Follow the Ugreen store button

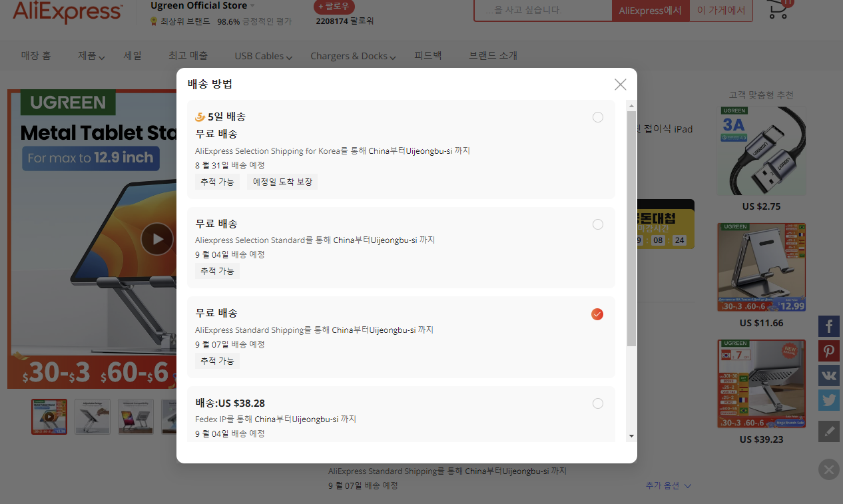click(x=334, y=6)
